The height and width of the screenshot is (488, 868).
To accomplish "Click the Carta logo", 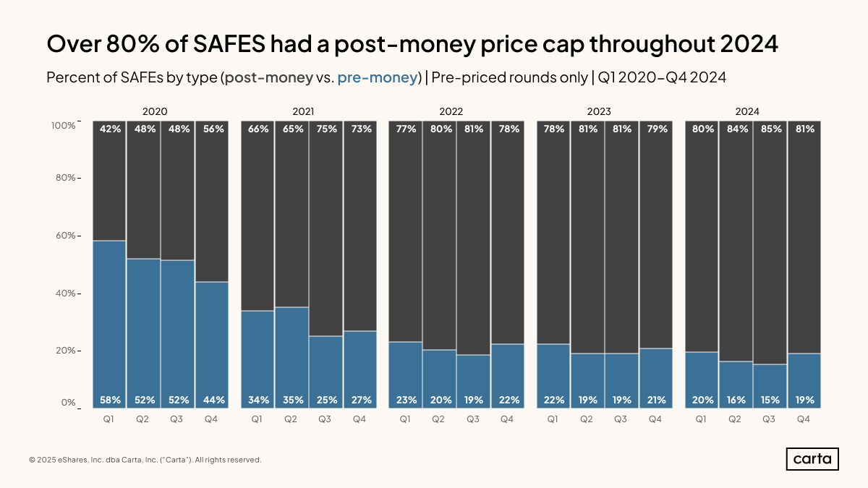I will tap(812, 459).
